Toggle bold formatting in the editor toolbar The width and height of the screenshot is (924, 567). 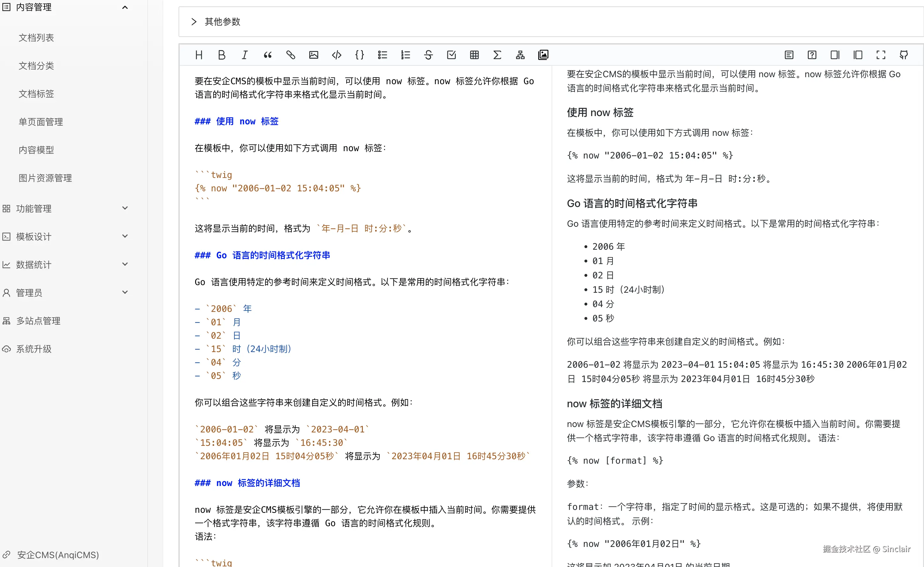(x=222, y=55)
